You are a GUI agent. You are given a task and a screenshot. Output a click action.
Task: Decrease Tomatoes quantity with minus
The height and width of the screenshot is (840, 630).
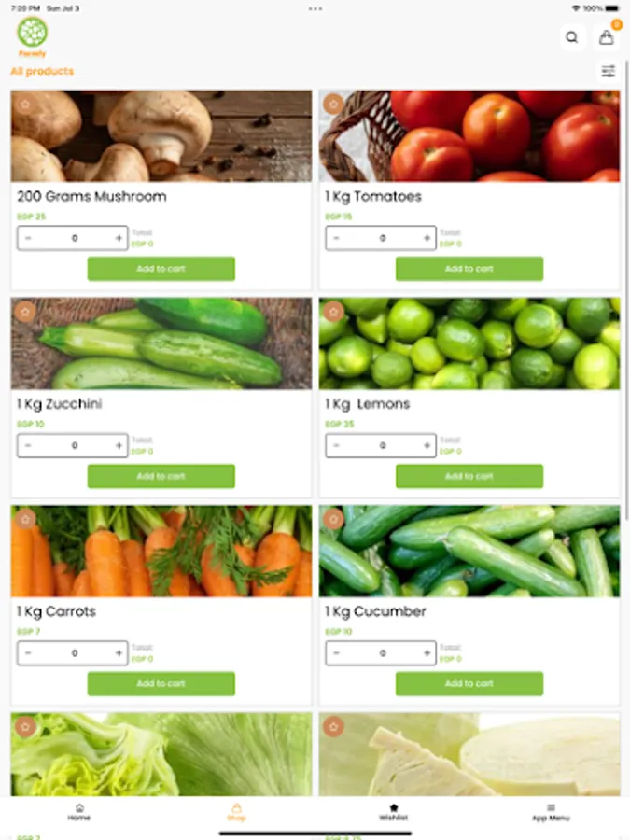tap(336, 238)
